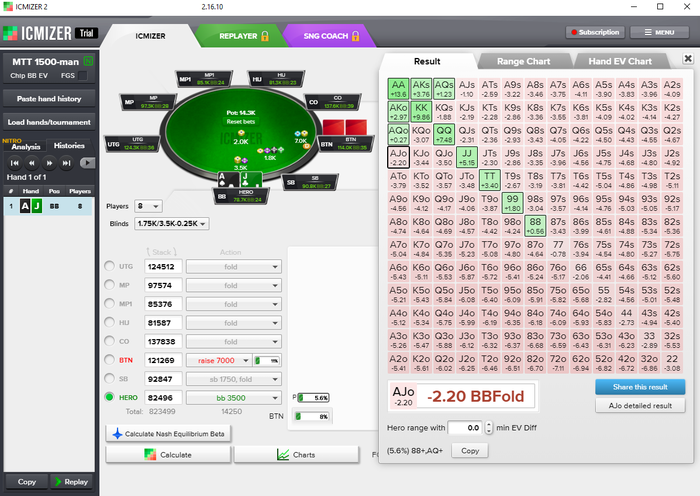Click hero's Jack card on table
The width and height of the screenshot is (700, 496).
point(251,179)
